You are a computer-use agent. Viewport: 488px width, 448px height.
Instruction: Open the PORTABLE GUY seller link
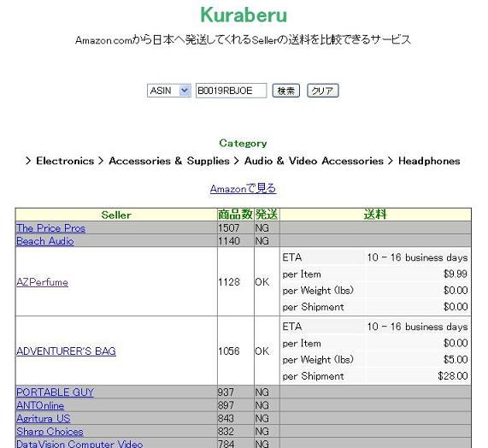(x=55, y=392)
